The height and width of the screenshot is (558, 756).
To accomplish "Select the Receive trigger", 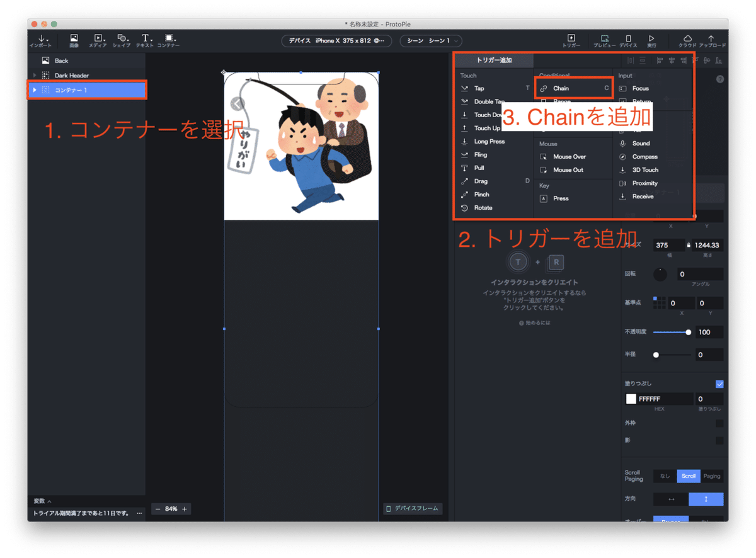I will pos(643,196).
